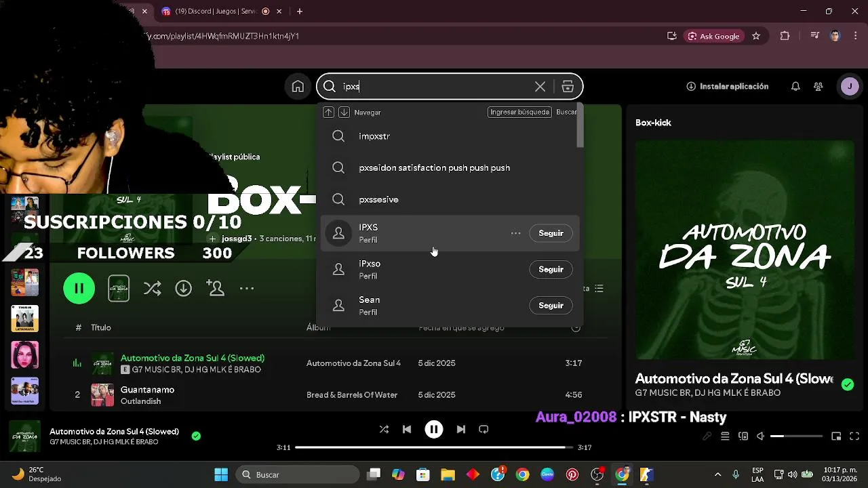Click the playlist cover preview beside pause
This screenshot has width=868, height=488.
point(119,289)
